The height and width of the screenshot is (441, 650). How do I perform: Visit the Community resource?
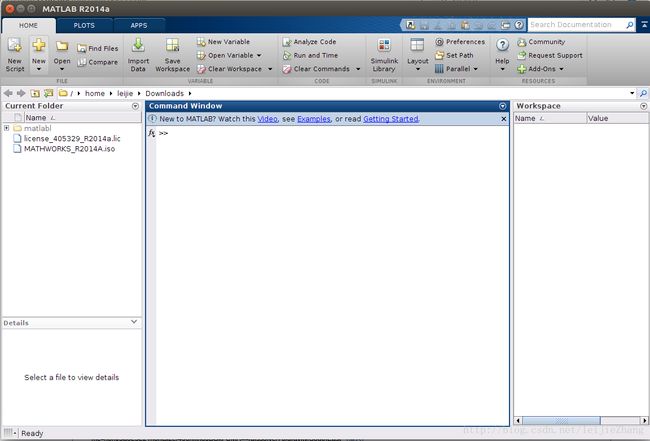pyautogui.click(x=541, y=42)
